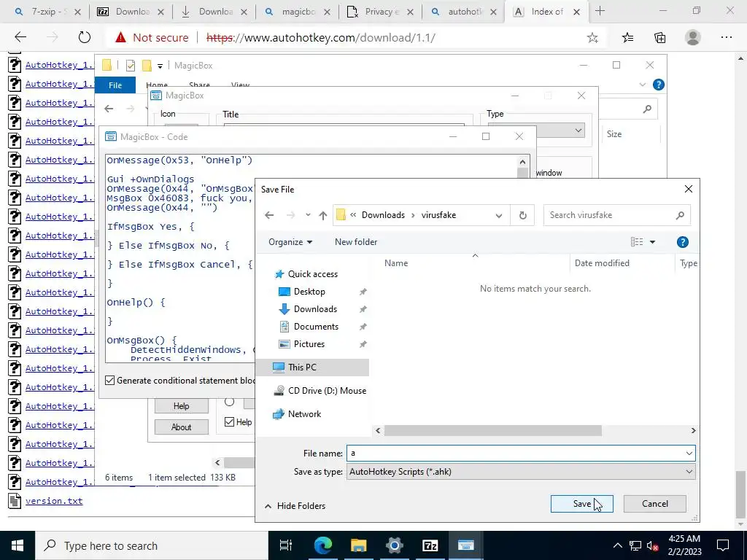Open the 7-Zip taskbar icon

[430, 545]
